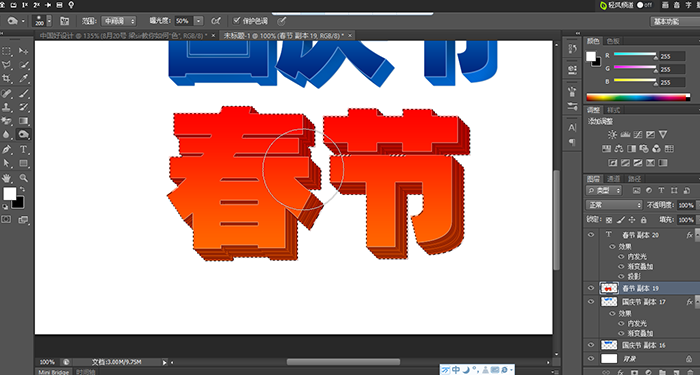Select the Brush tool
Screen dimensions: 700x375
(x=23, y=93)
